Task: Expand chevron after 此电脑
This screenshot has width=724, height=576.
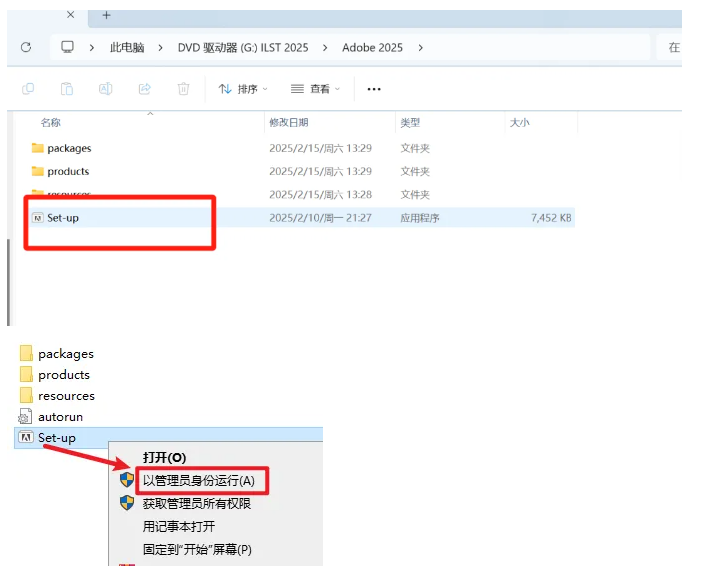Action: click(x=160, y=48)
